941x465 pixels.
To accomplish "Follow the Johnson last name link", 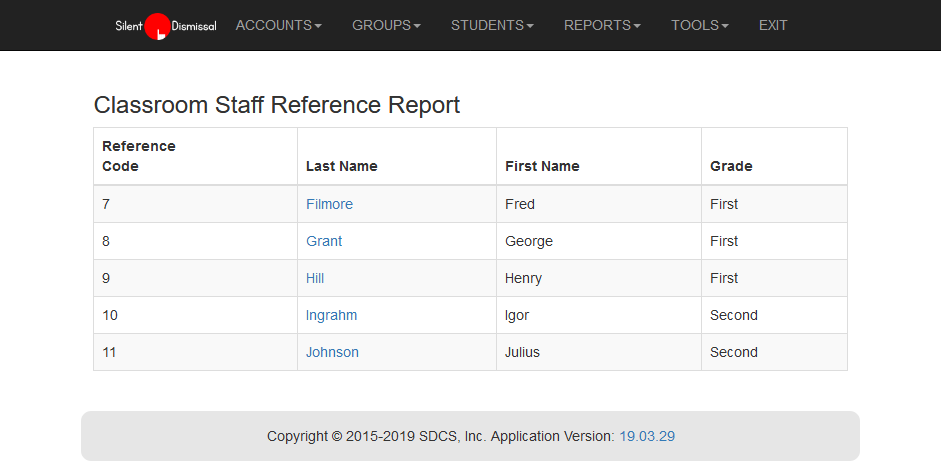I will tap(332, 352).
